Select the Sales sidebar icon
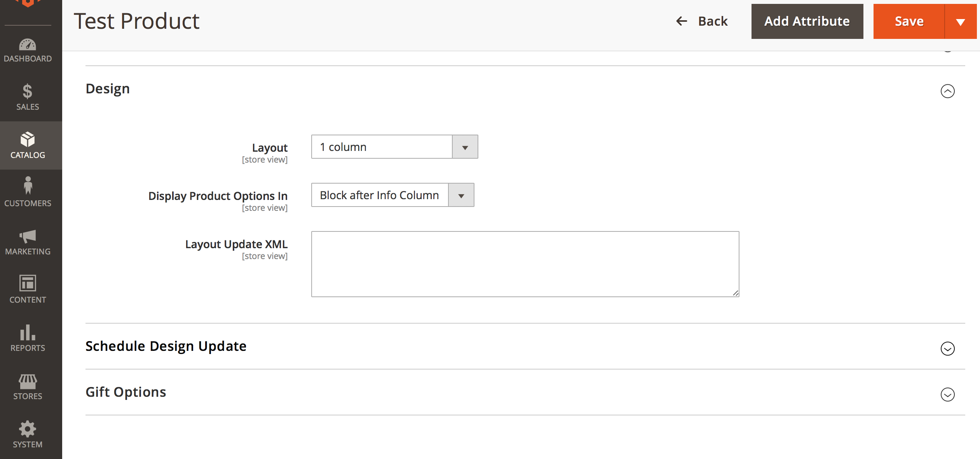 [x=28, y=96]
